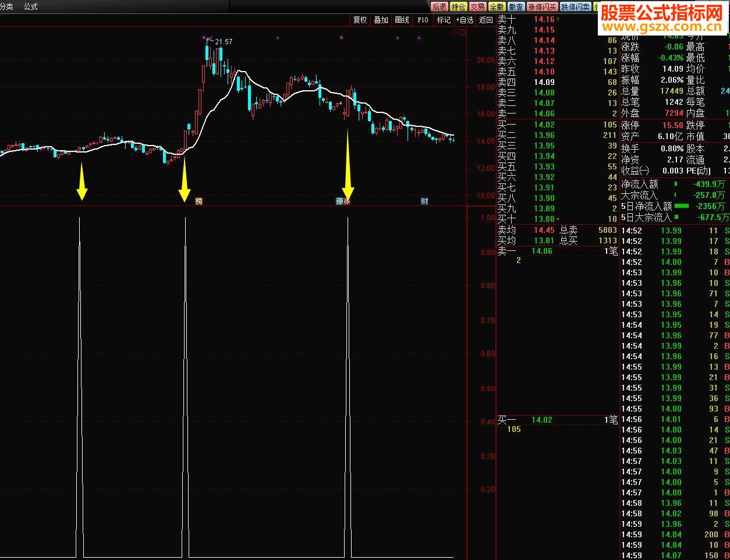Click the 全撤 button
The image size is (730, 560).
[497, 7]
